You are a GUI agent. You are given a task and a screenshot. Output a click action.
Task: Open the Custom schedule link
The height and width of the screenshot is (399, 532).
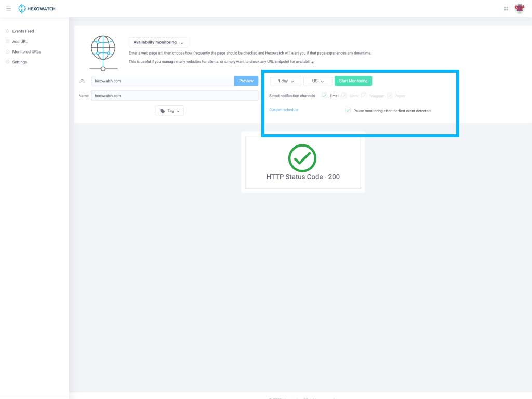pyautogui.click(x=284, y=110)
